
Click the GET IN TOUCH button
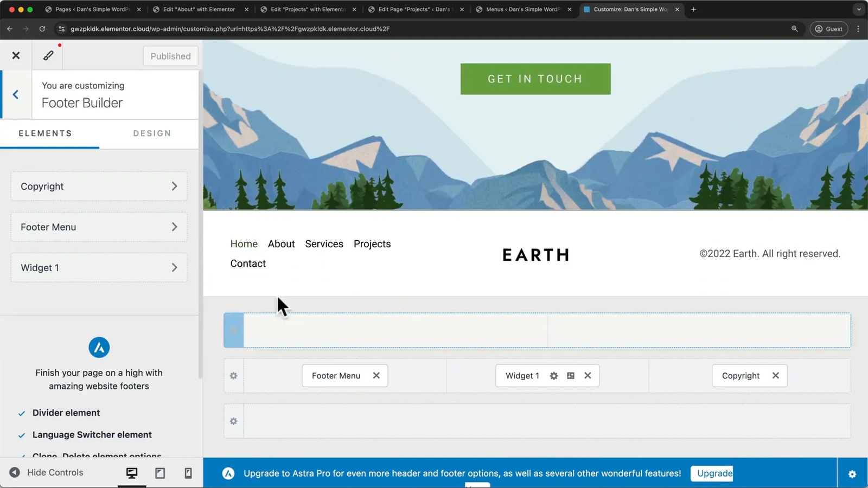[535, 79]
